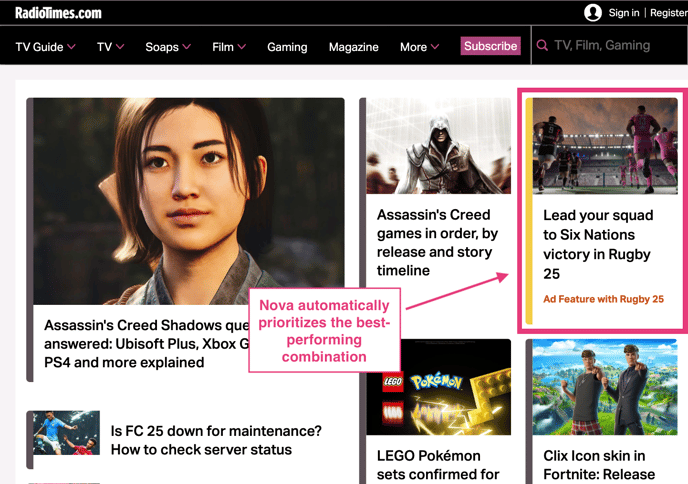Open the Sign in link
Screen dimensions: 688x484
[x=624, y=13]
